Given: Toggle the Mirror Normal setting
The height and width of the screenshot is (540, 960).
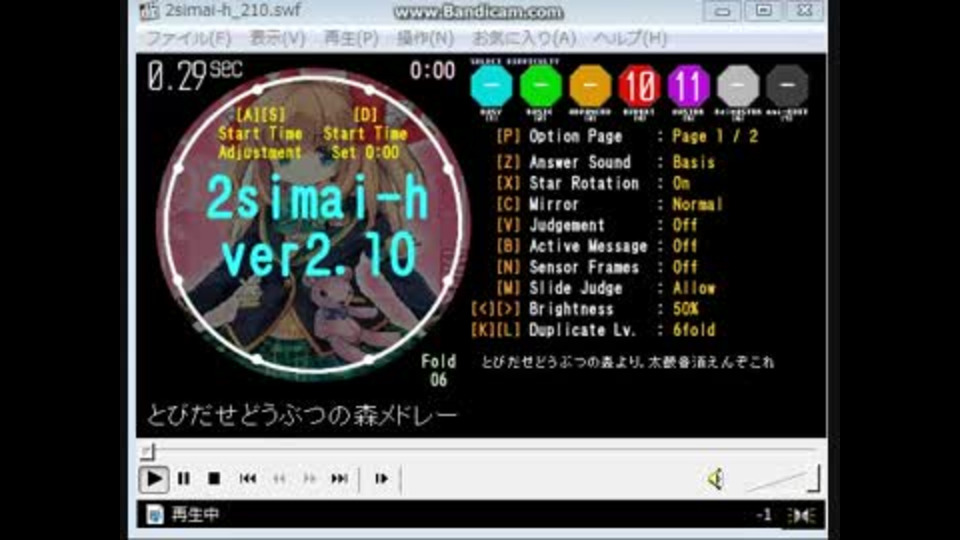Looking at the screenshot, I should 697,204.
